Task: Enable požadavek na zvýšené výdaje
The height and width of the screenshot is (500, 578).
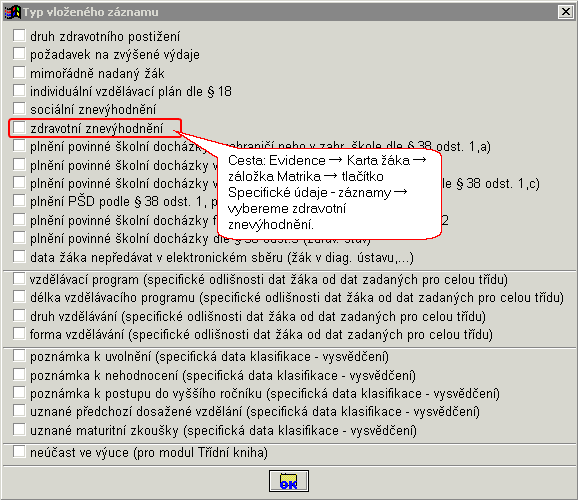Action: (19, 54)
